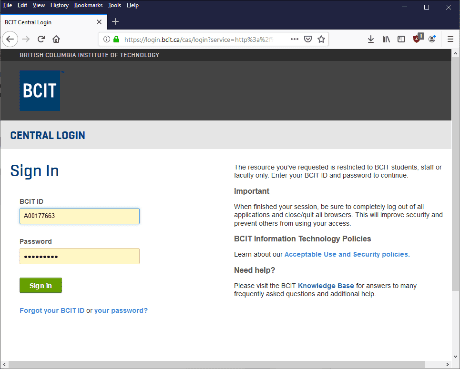This screenshot has height=369, width=460.
Task: Click the red shield extension icon
Action: coord(418,38)
